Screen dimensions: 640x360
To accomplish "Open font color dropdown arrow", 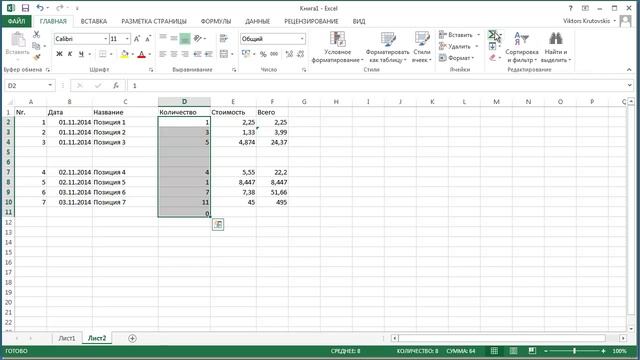I will coord(150,54).
